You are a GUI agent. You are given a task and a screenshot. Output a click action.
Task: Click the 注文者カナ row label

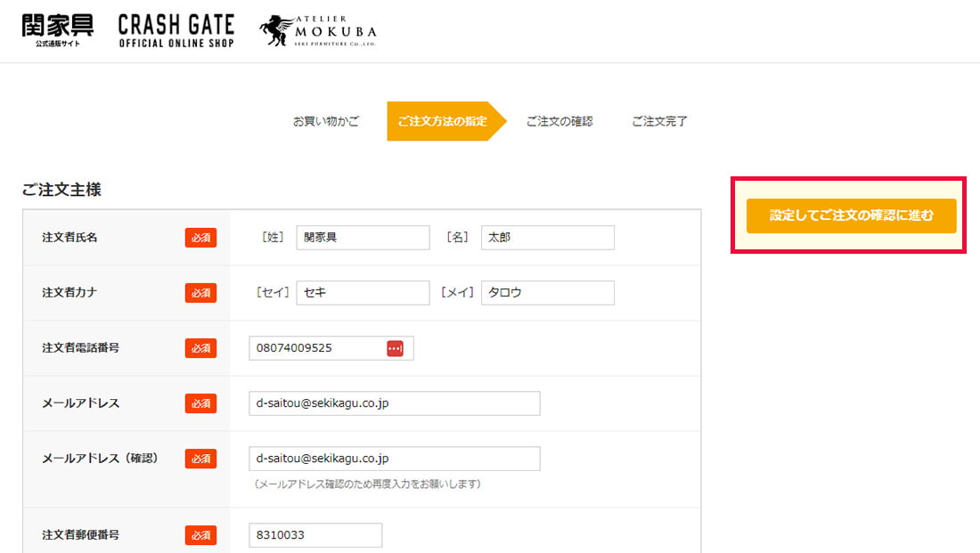coord(69,293)
